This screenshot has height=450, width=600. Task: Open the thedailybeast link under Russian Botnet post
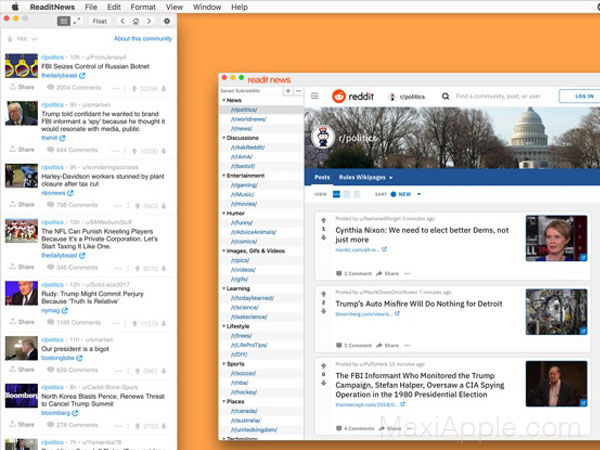[63, 75]
